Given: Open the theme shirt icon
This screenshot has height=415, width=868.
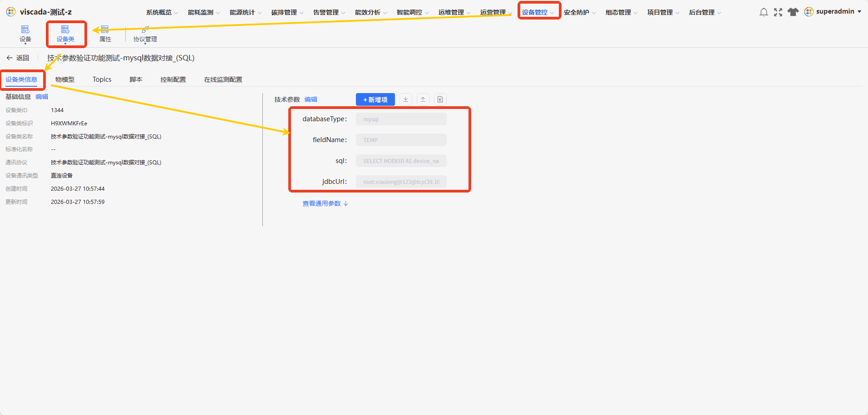Looking at the screenshot, I should pyautogui.click(x=793, y=12).
